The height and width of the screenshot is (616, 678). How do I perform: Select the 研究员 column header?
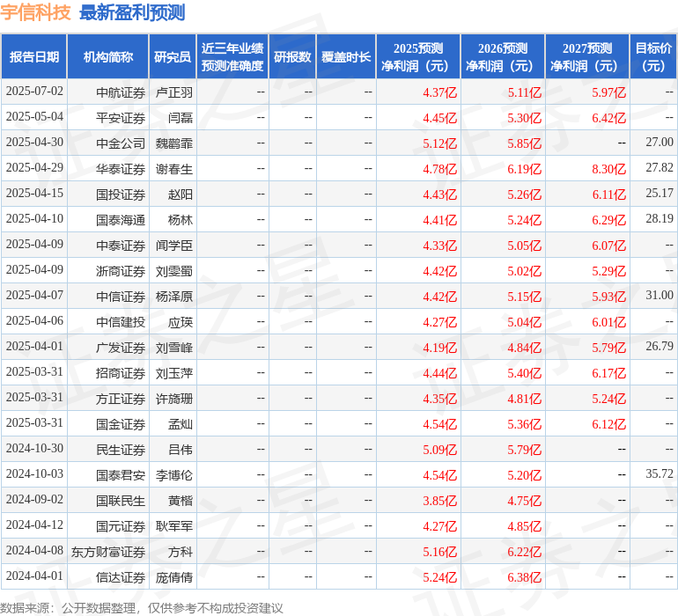[173, 56]
